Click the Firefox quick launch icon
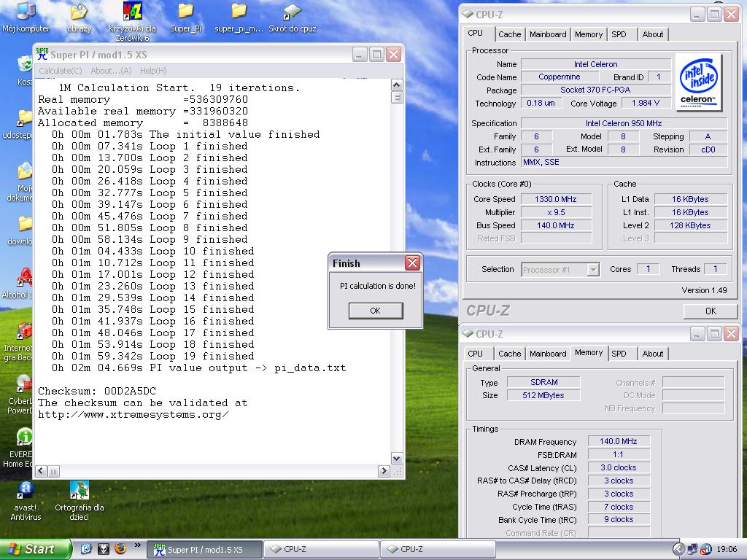747x560 pixels. tap(120, 549)
